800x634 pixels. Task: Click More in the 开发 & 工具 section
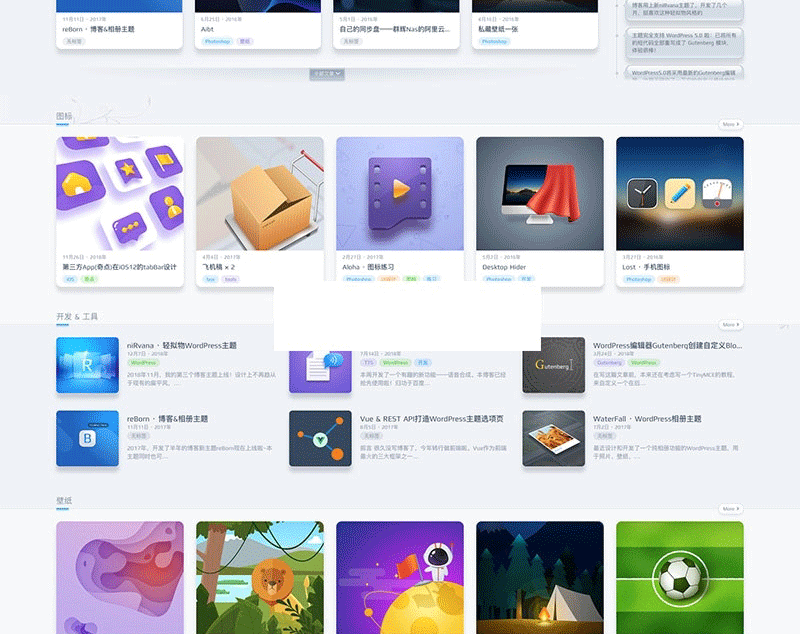coord(731,324)
